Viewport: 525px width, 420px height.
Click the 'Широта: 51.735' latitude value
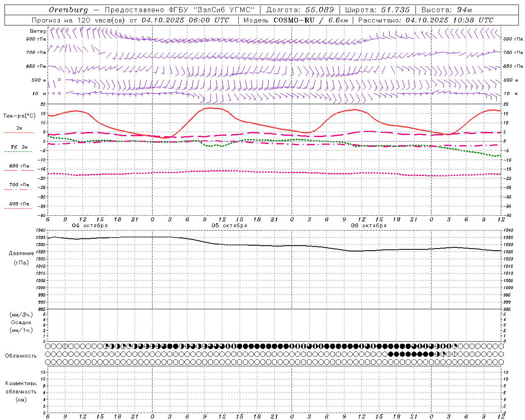click(377, 10)
